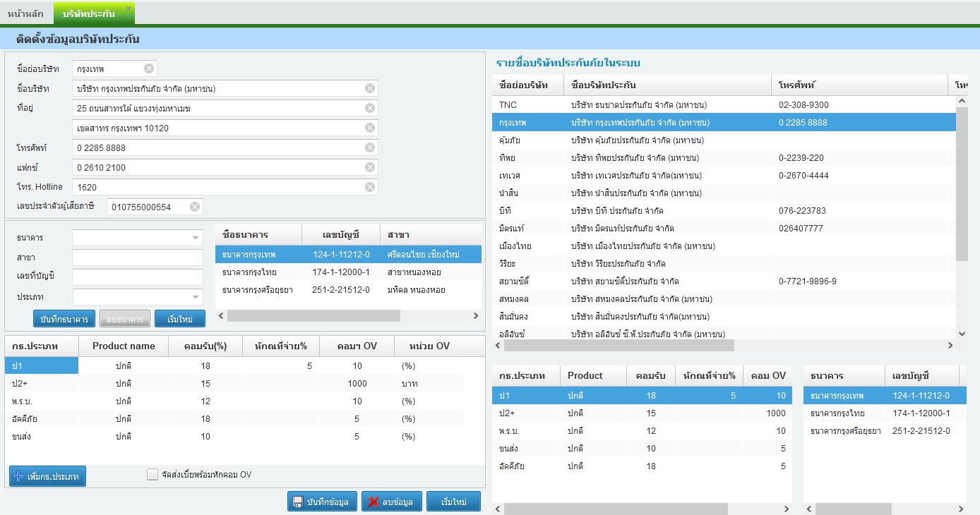Select the เทเวศ company row
The width and height of the screenshot is (980, 515).
point(724,175)
